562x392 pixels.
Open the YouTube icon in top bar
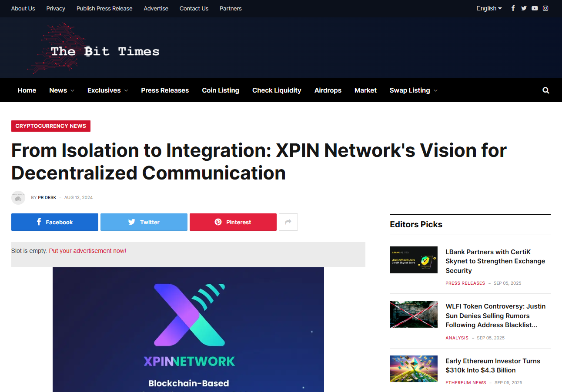pos(535,8)
